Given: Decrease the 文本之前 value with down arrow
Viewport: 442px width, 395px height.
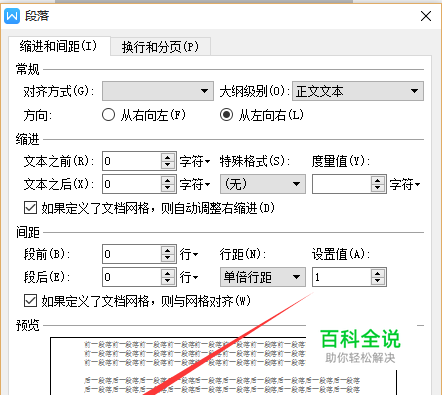Looking at the screenshot, I should coord(168,165).
